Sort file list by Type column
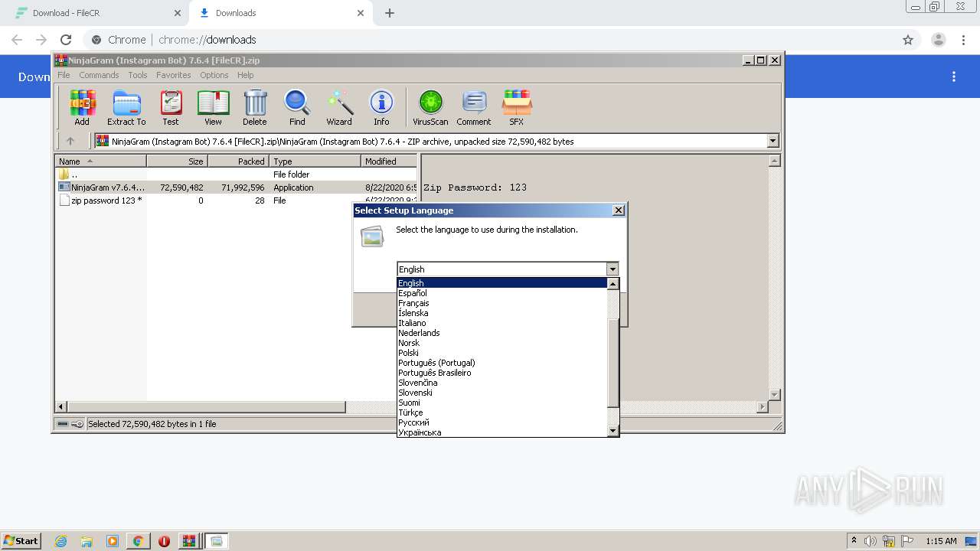This screenshot has height=551, width=980. click(315, 161)
